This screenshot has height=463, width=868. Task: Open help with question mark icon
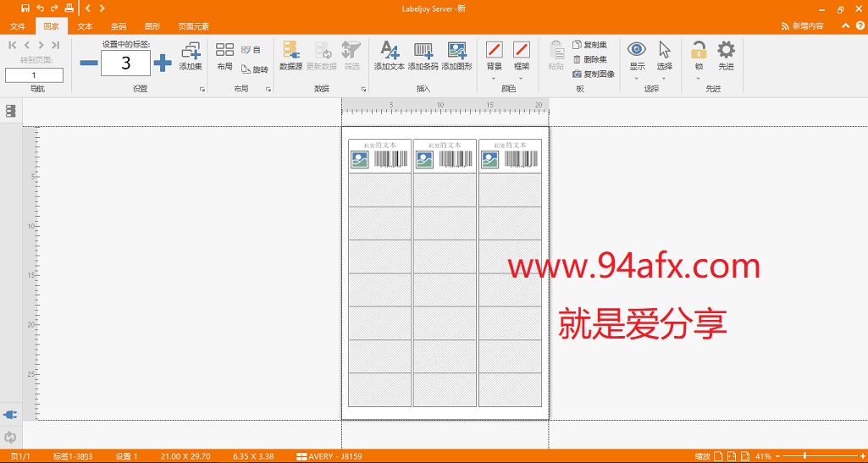(860, 26)
